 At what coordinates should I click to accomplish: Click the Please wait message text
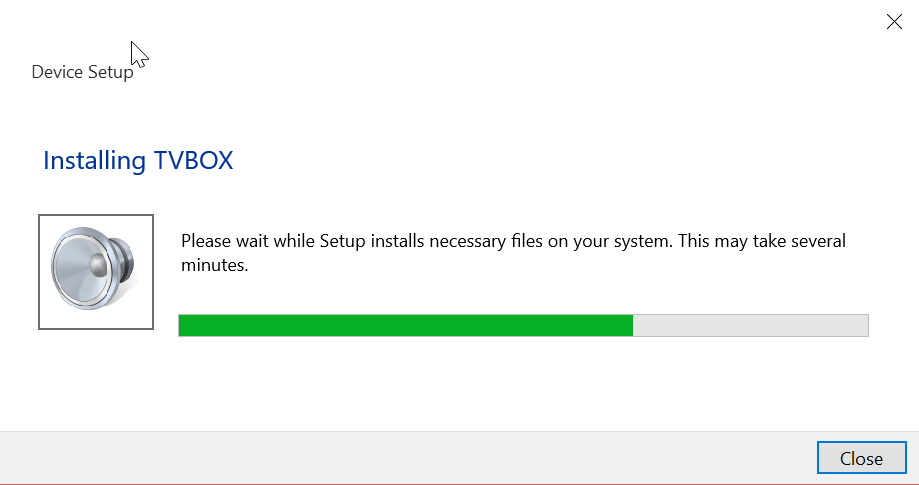tap(513, 252)
